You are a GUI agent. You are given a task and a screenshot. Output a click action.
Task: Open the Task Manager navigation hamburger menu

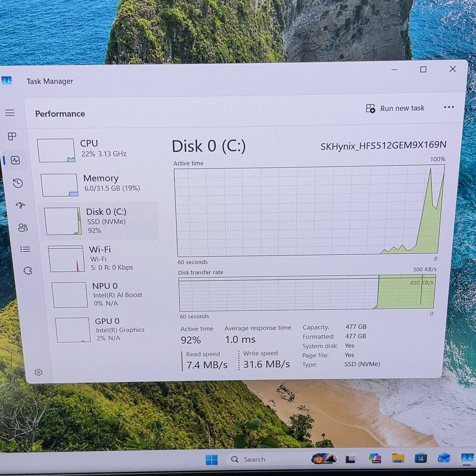click(x=10, y=113)
